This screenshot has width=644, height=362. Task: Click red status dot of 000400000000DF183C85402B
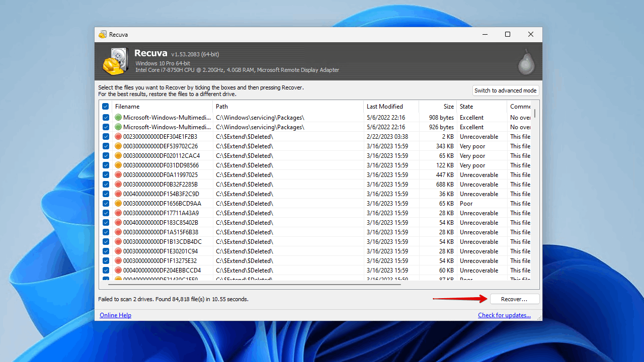tap(118, 223)
